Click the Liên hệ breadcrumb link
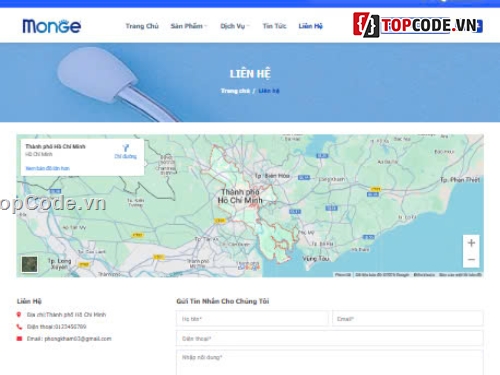This screenshot has height=375, width=500. pyautogui.click(x=269, y=91)
